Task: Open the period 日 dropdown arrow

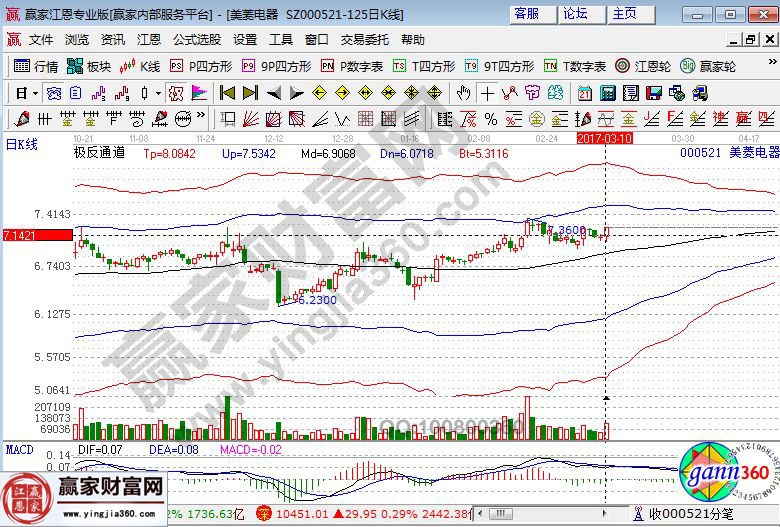Action: [x=35, y=93]
